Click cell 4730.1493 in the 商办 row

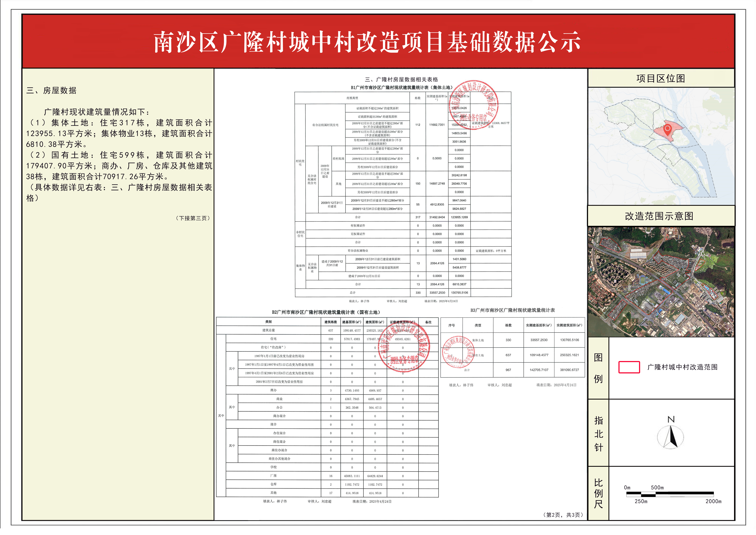352,391
